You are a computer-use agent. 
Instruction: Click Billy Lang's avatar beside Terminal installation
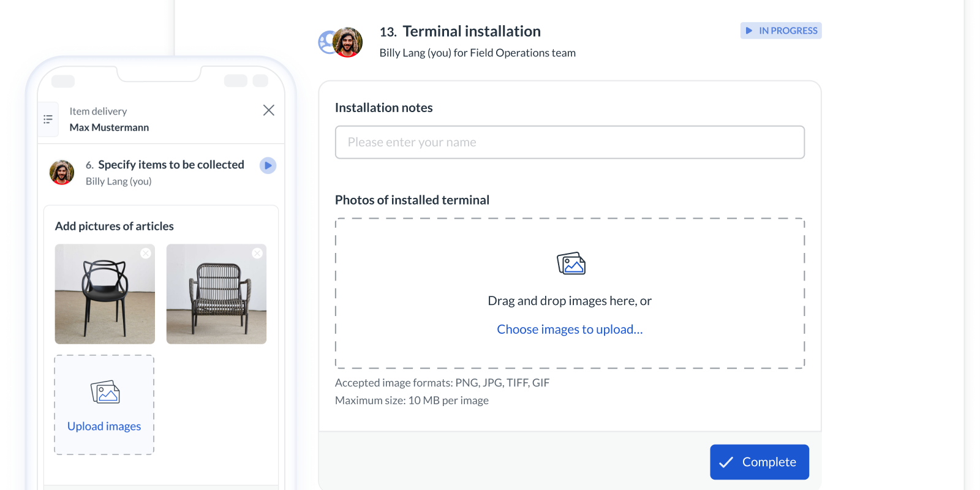click(348, 42)
